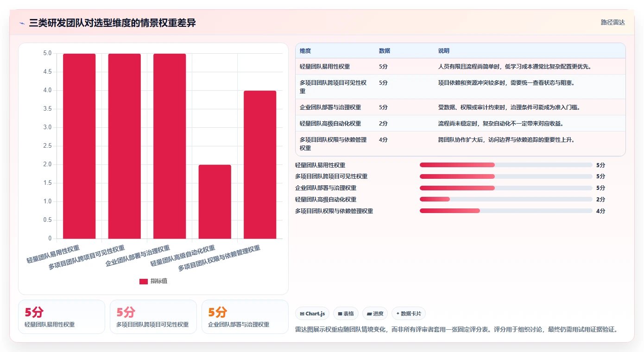Click description 项目依赖和资源冲突较多时 in table
The width and height of the screenshot is (644, 352).
[506, 82]
